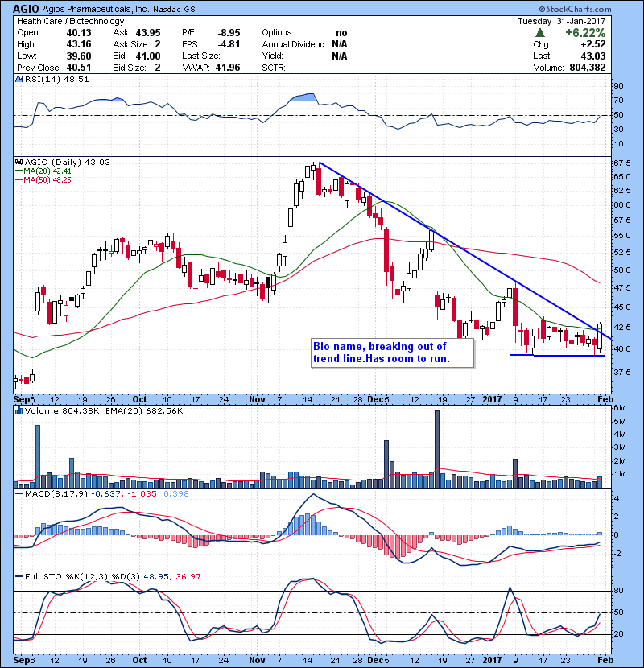644x668 pixels.
Task: Click the September volume spike bar
Action: [x=38, y=456]
